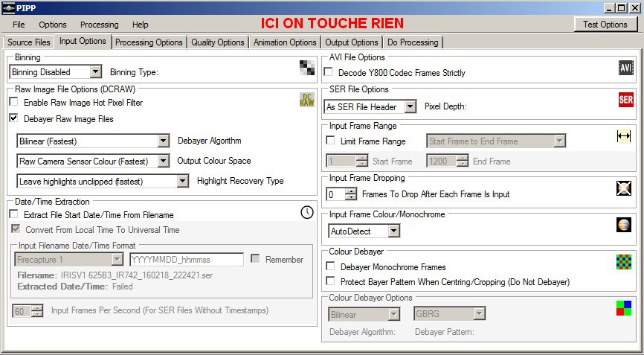Click the Input Frames Per Second stepper
Image resolution: width=644 pixels, height=355 pixels.
pos(37,311)
